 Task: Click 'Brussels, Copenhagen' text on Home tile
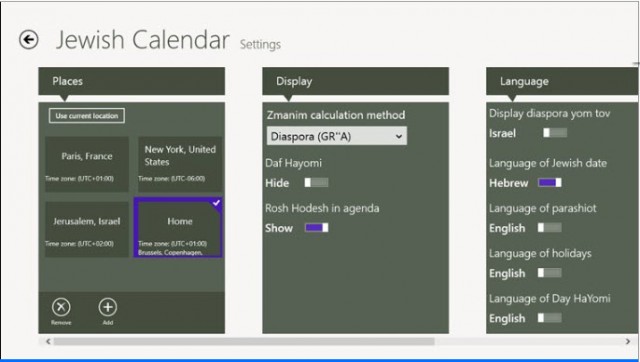[x=170, y=253]
